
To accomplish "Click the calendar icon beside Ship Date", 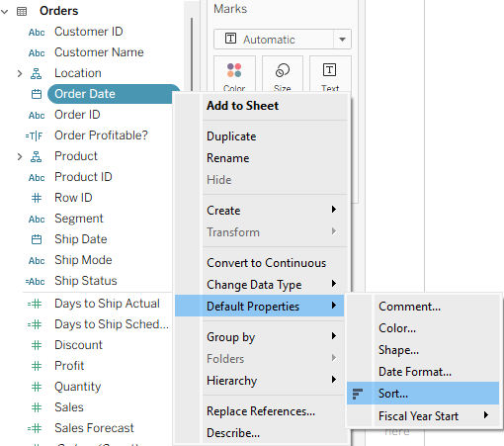I will click(37, 239).
